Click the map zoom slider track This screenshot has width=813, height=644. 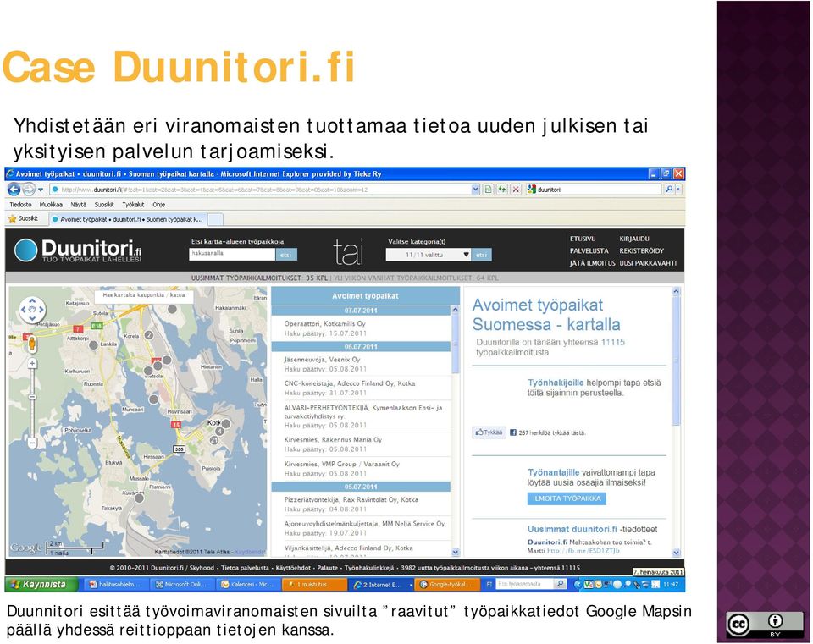(x=32, y=403)
